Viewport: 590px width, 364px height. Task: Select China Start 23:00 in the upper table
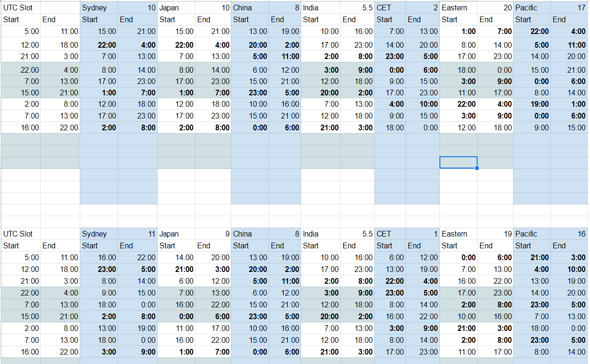[x=250, y=93]
